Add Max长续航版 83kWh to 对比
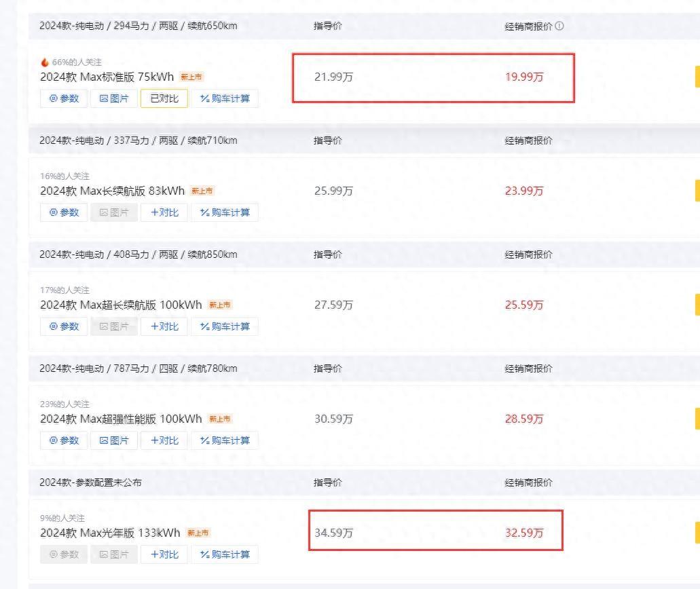700x589 pixels. coord(164,212)
